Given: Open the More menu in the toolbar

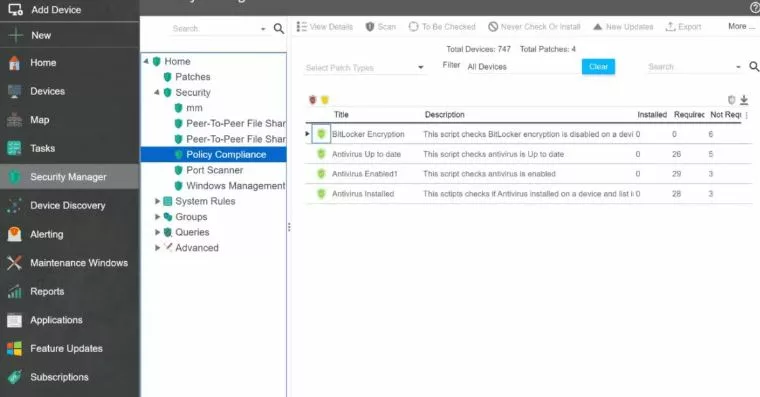Looking at the screenshot, I should click(741, 26).
